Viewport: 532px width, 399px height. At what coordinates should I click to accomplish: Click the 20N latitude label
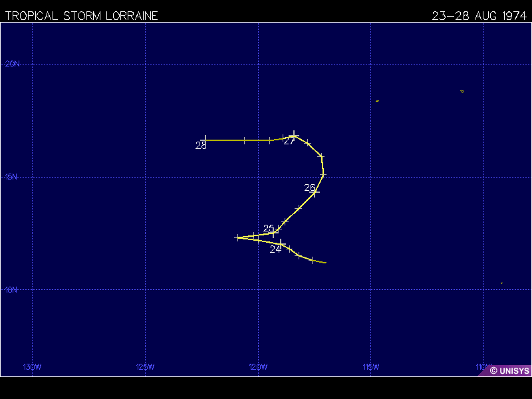(x=12, y=64)
